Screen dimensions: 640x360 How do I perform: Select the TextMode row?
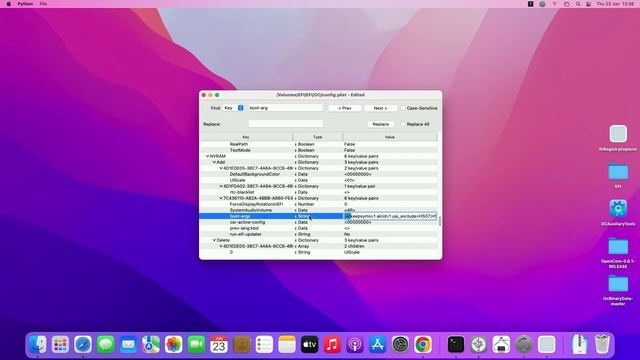click(x=318, y=150)
